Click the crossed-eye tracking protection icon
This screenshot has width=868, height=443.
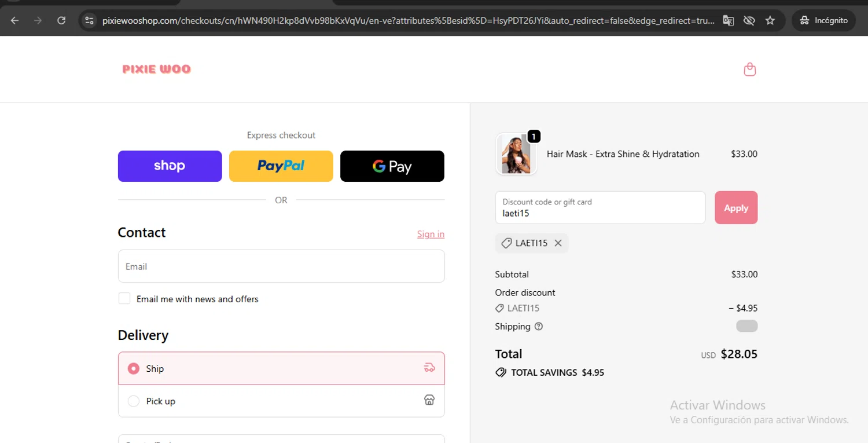pos(749,20)
